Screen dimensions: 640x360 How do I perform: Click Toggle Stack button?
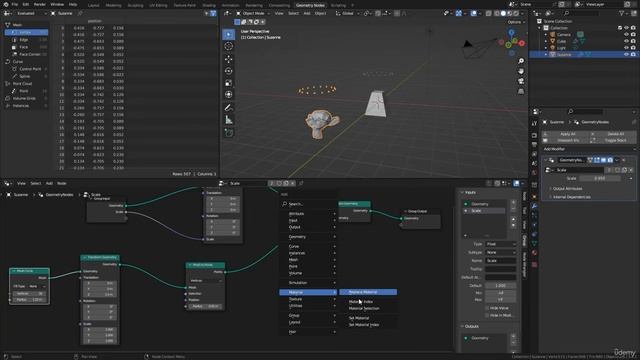(613, 140)
